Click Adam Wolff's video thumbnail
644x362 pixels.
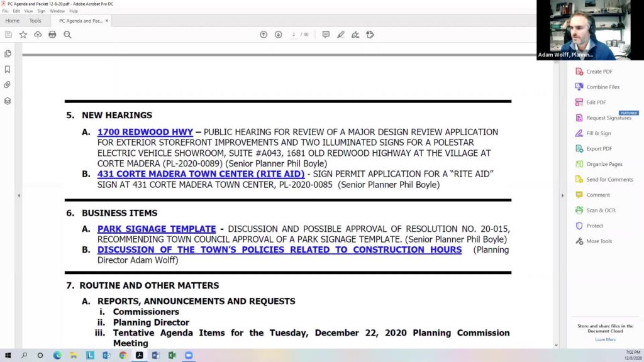(590, 30)
